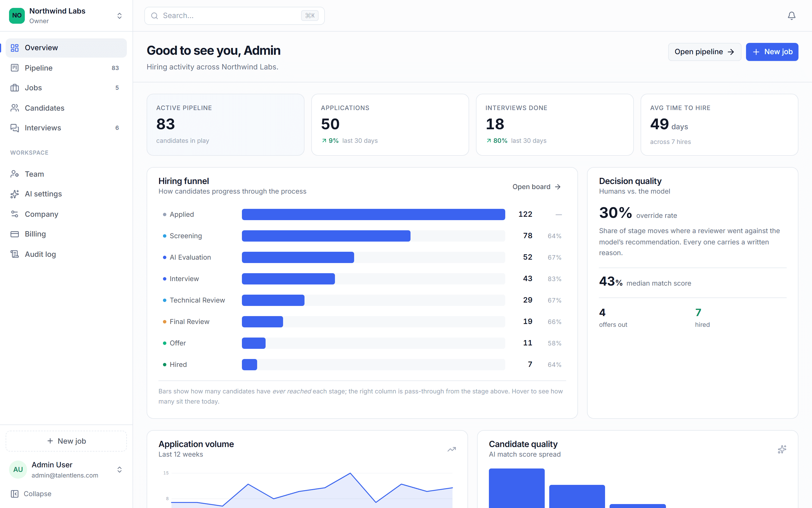Click the sparkle icon on Candidate quality card

[x=782, y=449]
